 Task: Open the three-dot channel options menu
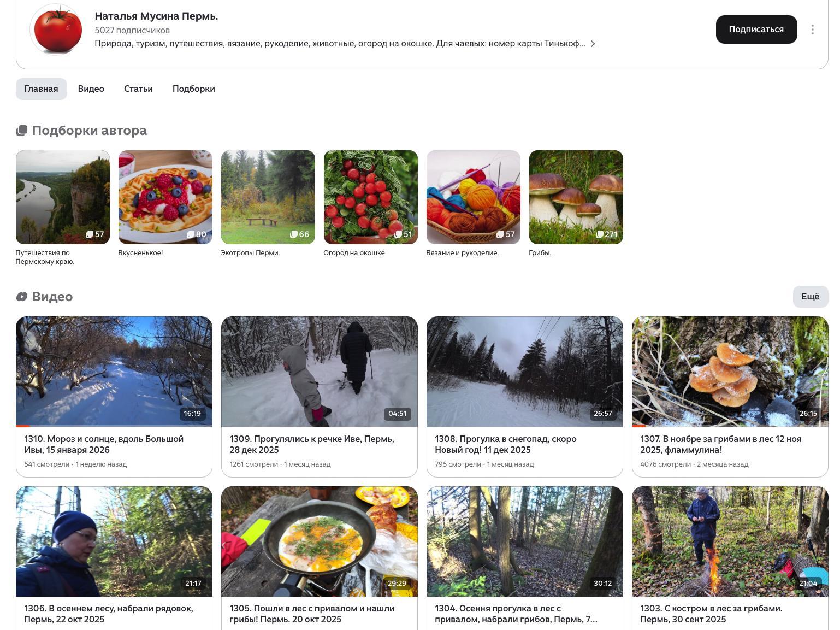(x=812, y=30)
